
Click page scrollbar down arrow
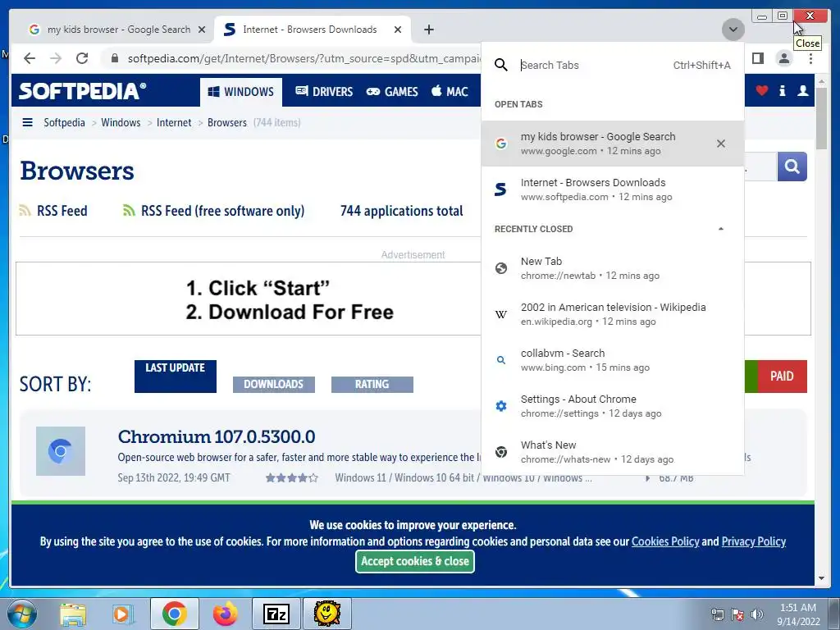point(822,578)
